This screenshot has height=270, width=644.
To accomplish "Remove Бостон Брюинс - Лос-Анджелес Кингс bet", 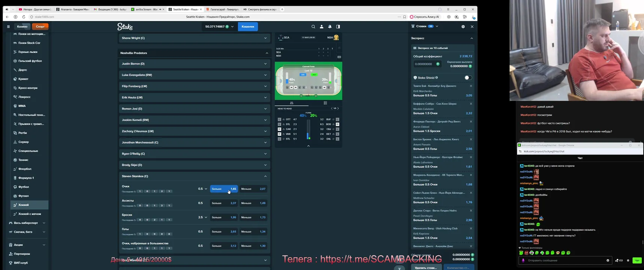I will [x=471, y=139].
